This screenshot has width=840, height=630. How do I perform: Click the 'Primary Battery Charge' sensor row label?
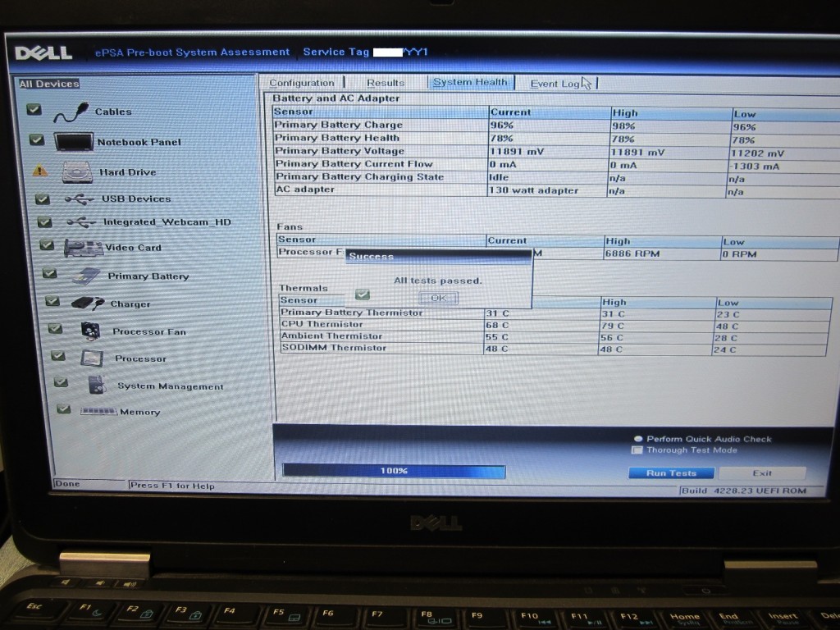pos(338,125)
